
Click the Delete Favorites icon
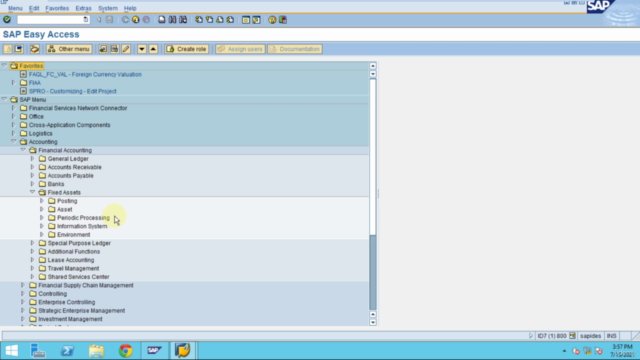pyautogui.click(x=114, y=49)
